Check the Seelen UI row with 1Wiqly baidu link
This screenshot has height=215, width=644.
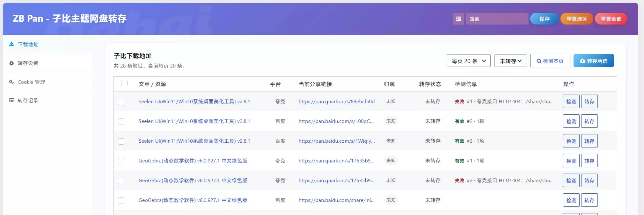pyautogui.click(x=121, y=141)
